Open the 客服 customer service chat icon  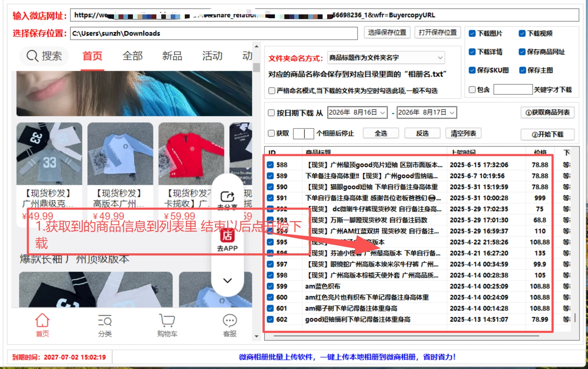[x=230, y=320]
